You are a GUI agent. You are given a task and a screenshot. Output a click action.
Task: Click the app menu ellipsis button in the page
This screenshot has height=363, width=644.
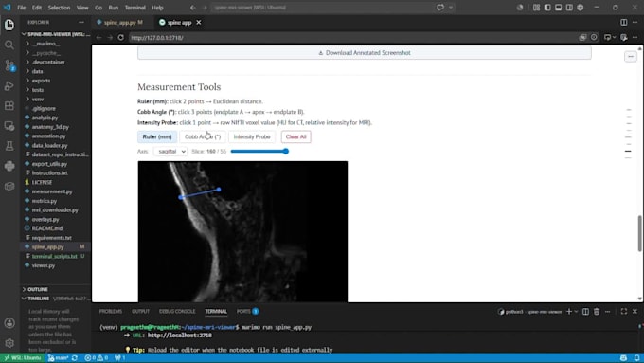(x=631, y=56)
